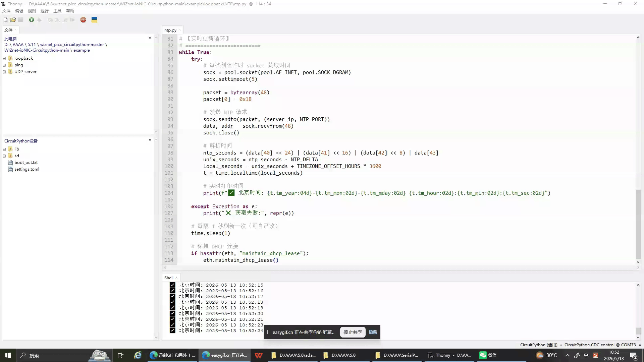This screenshot has width=644, height=362.
Task: Click the debug bug icon
Action: 39,20
